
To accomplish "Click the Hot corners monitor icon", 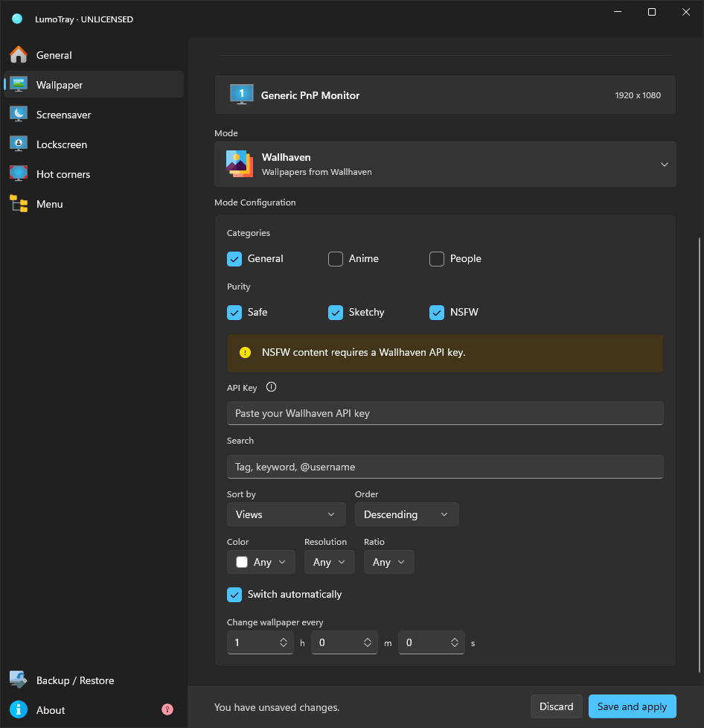I will tap(19, 173).
